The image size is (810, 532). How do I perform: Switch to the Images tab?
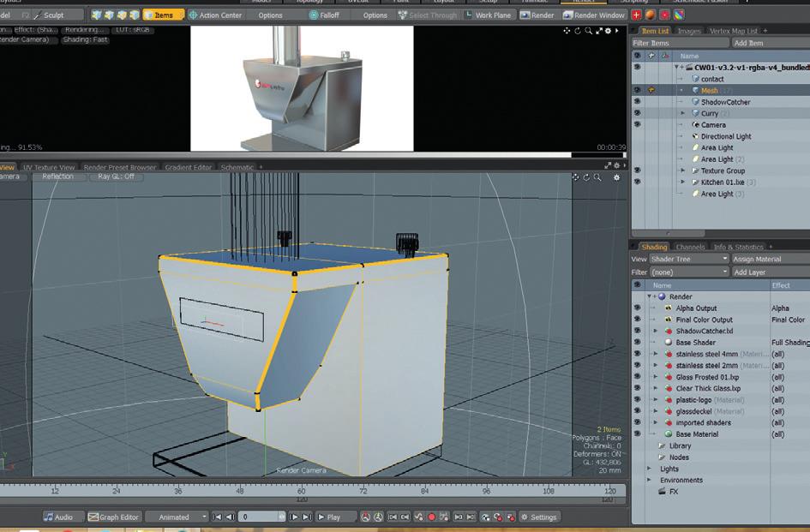tap(688, 31)
